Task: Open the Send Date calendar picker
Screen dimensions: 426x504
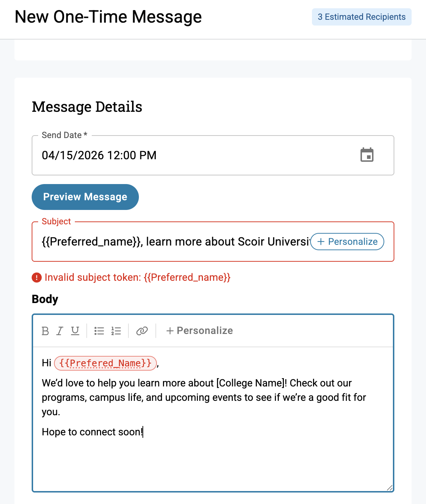Action: (x=367, y=155)
